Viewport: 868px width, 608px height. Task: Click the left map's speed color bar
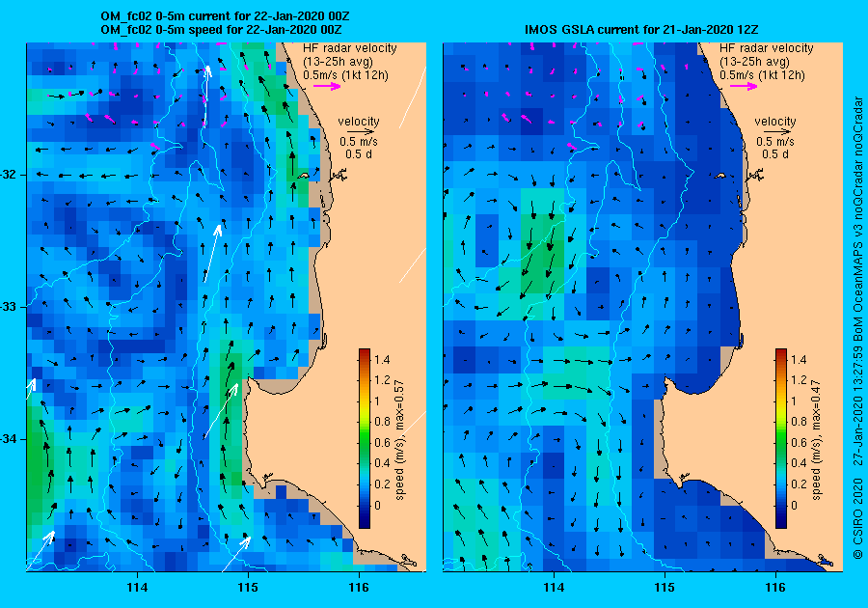365,438
